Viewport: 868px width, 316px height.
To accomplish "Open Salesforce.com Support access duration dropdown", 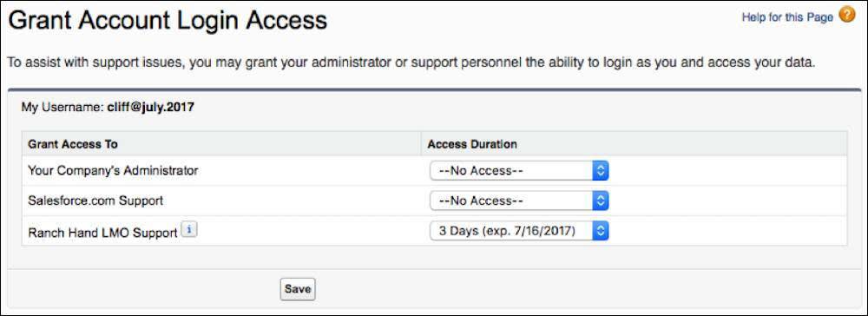I will point(519,201).
